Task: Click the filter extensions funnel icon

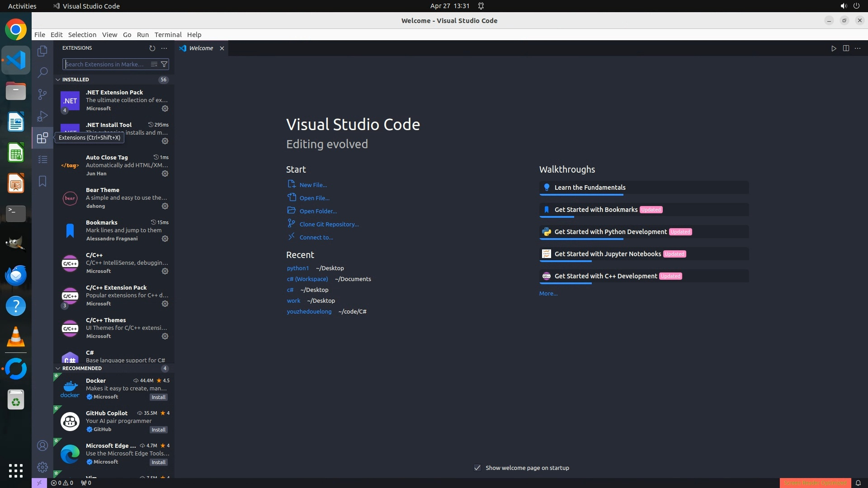Action: coord(165,64)
